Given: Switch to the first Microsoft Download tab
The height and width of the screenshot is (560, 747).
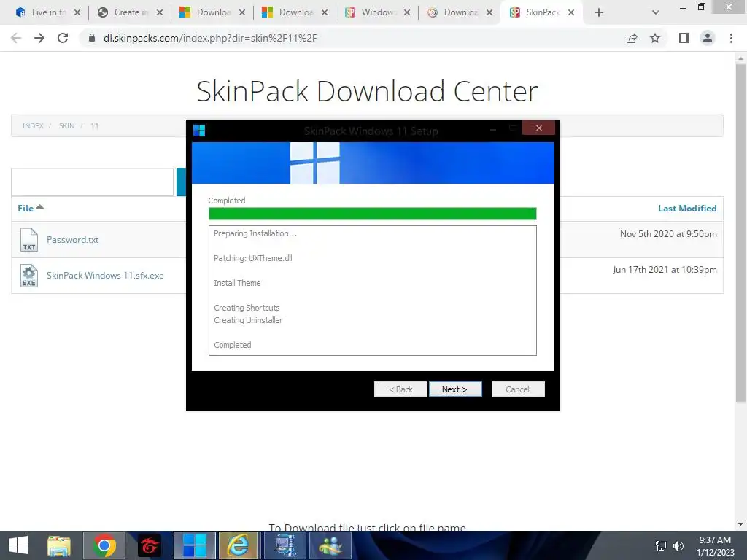Looking at the screenshot, I should click(206, 12).
